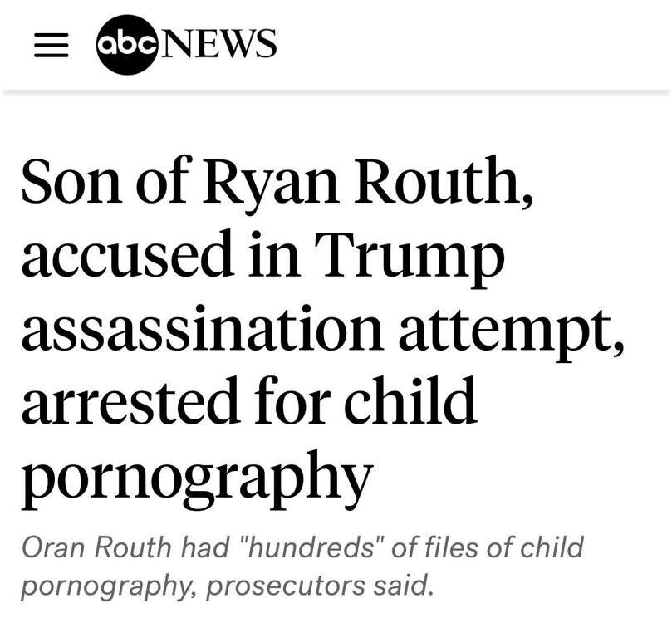The image size is (672, 623).
Task: Click "prosecutors said." in the subheadline
Action: pos(320,586)
